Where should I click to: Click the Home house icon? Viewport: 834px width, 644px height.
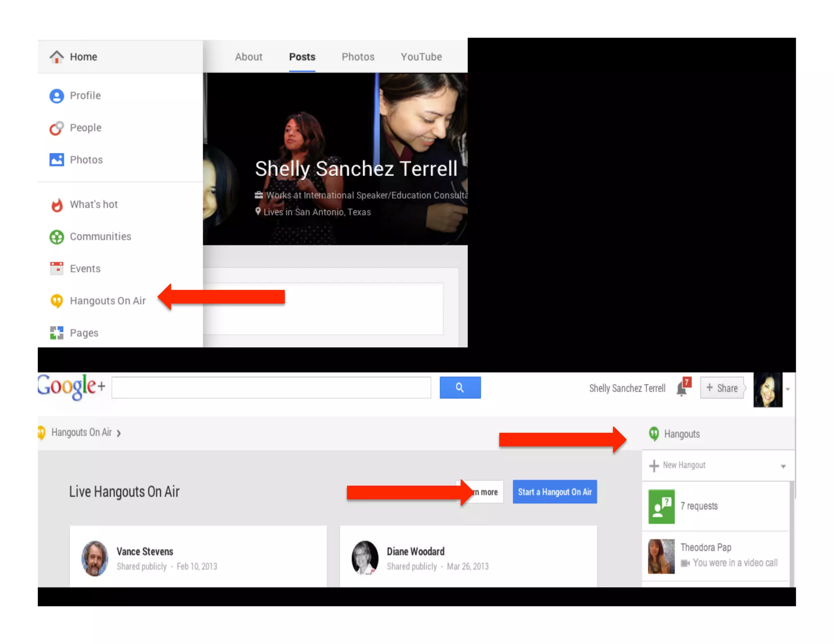[57, 57]
